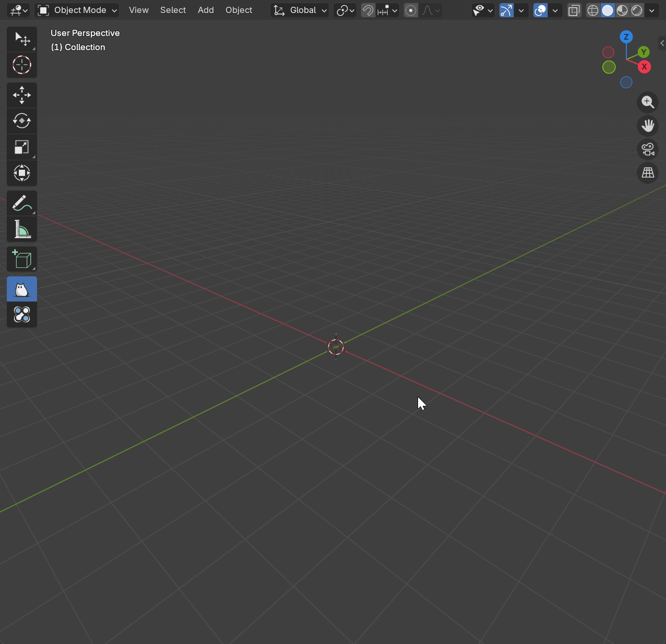
Task: Activate the Move tool
Action: click(x=21, y=95)
